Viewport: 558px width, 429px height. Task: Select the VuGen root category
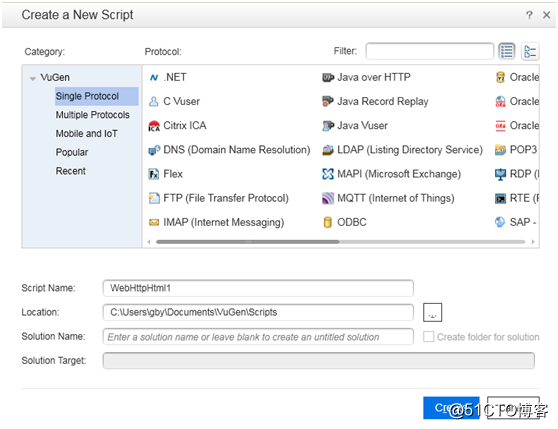(x=55, y=78)
